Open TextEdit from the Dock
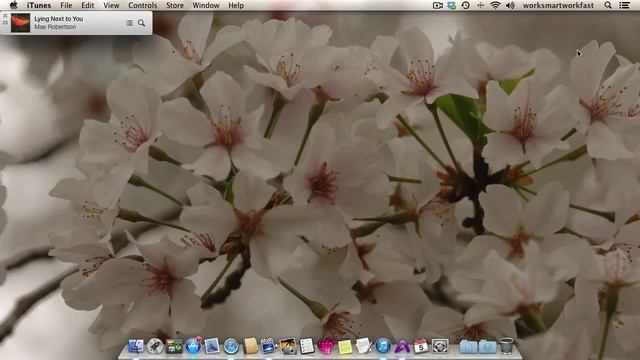This screenshot has height=360, width=640. [364, 346]
